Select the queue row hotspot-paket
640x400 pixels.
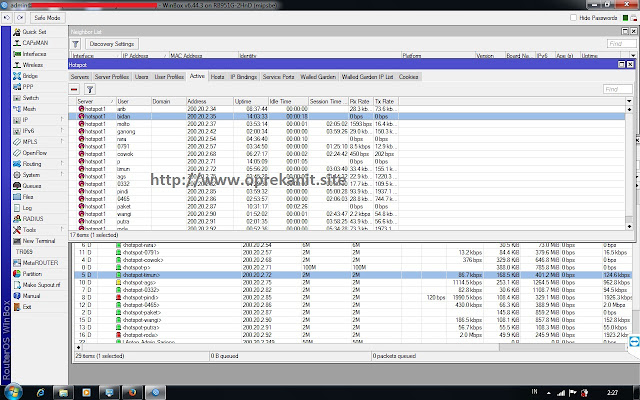pyautogui.click(x=353, y=313)
